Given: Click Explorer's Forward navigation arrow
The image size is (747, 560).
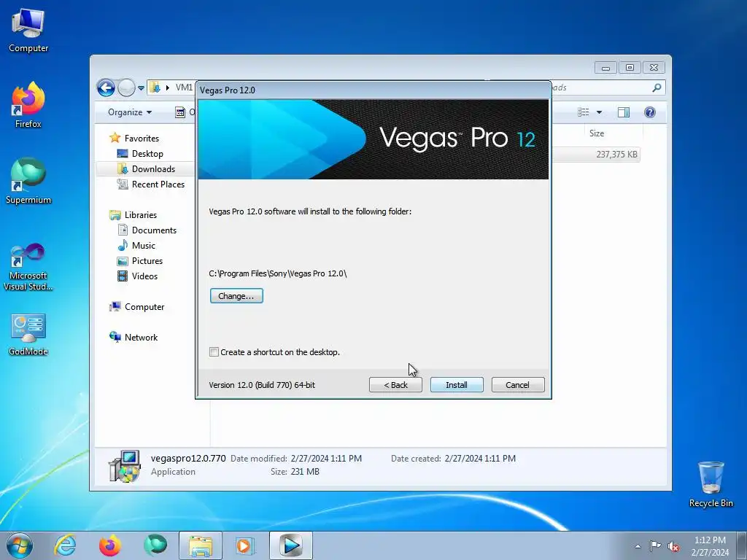Looking at the screenshot, I should coord(126,87).
